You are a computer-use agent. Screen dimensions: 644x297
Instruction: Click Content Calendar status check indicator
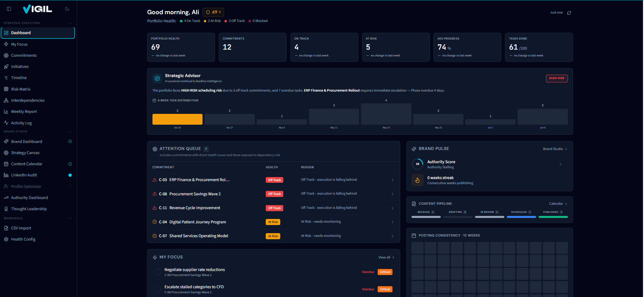(x=70, y=164)
